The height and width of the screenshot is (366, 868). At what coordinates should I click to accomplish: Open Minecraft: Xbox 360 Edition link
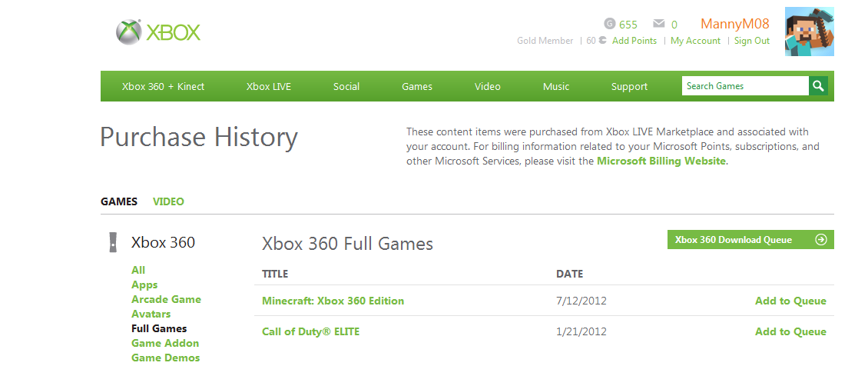point(333,301)
